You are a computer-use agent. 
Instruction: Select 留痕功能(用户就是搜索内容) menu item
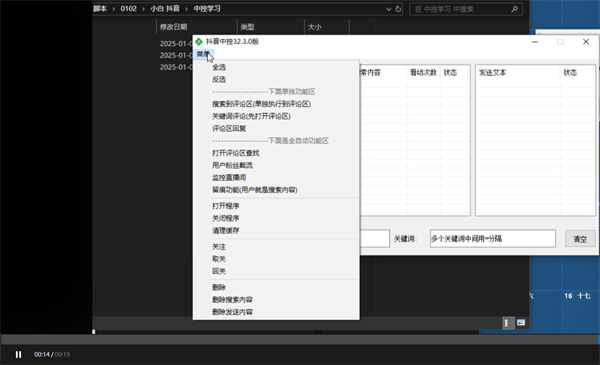pyautogui.click(x=254, y=190)
